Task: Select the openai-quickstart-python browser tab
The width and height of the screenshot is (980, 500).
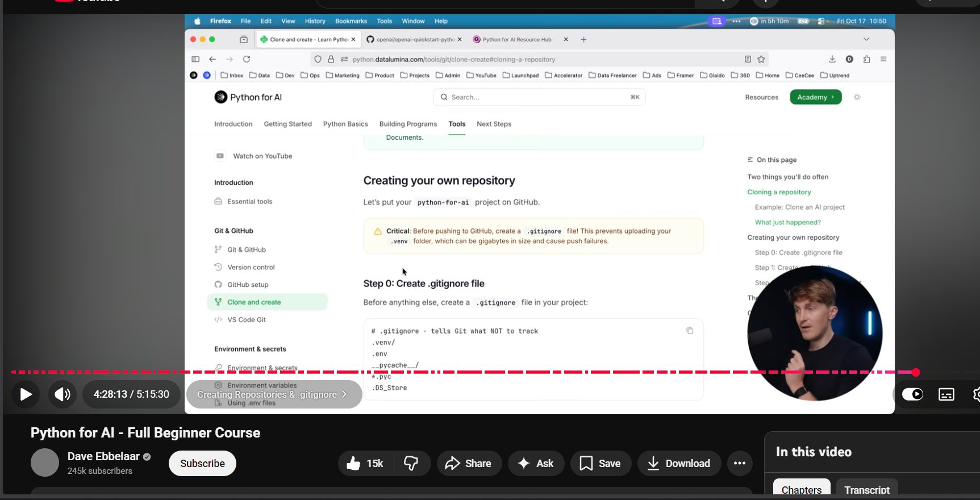Action: (414, 39)
